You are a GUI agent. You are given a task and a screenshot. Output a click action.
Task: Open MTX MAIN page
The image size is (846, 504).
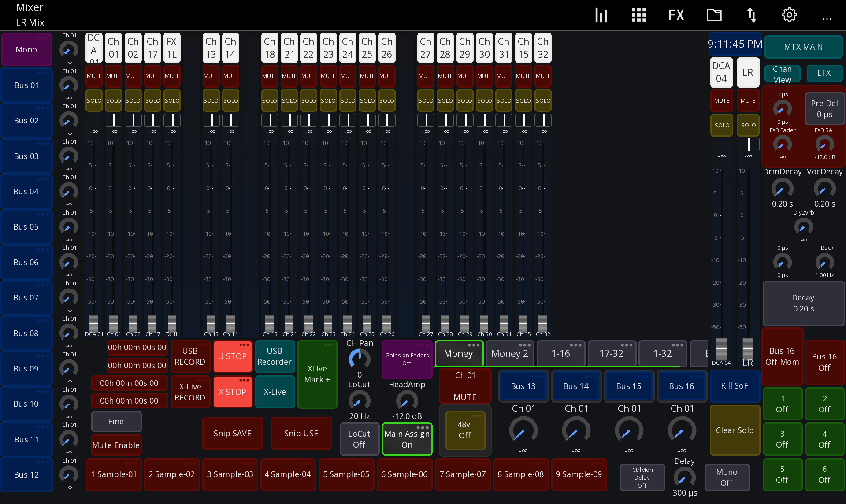803,47
